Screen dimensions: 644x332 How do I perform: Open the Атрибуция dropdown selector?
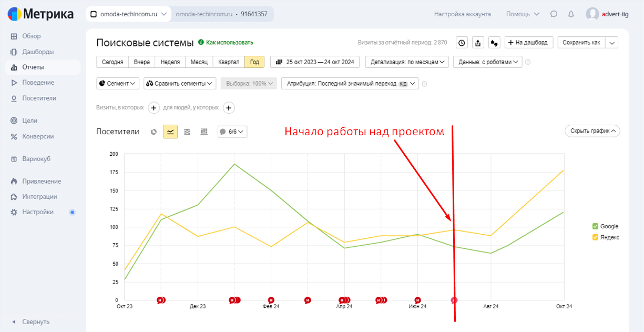[x=350, y=83]
